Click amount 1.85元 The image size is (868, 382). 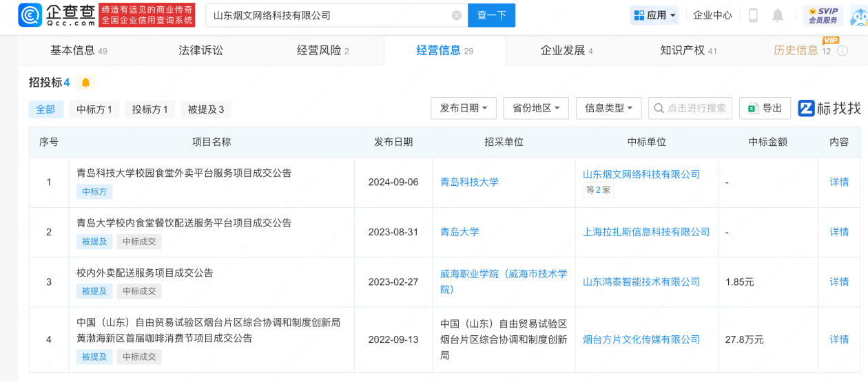tap(740, 282)
